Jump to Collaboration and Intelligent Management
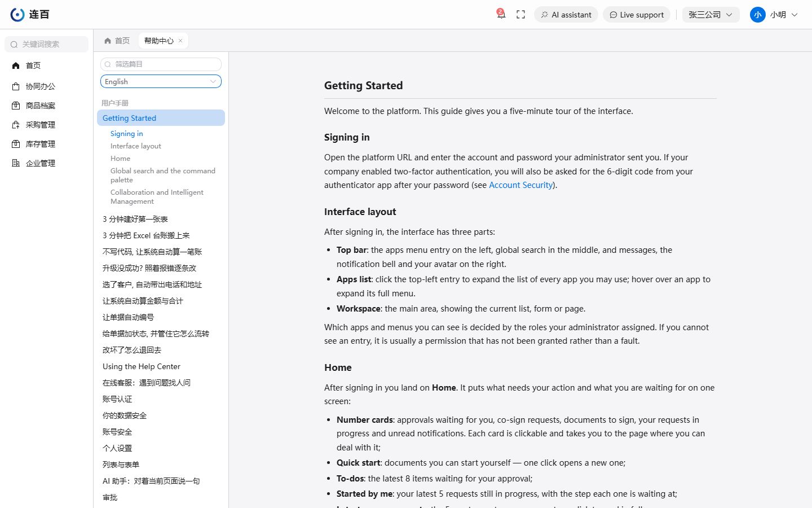This screenshot has width=812, height=508. (x=157, y=196)
